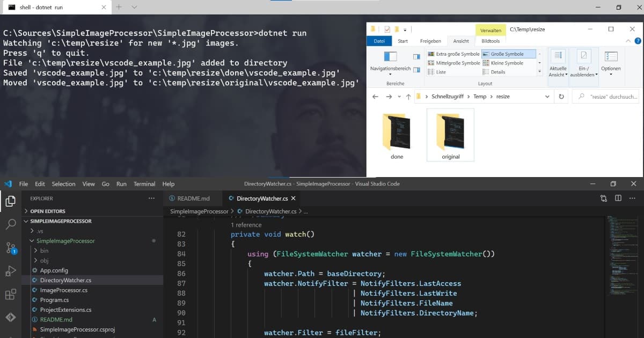Image resolution: width=644 pixels, height=338 pixels.
Task: Open the Extensions view
Action: tap(10, 295)
